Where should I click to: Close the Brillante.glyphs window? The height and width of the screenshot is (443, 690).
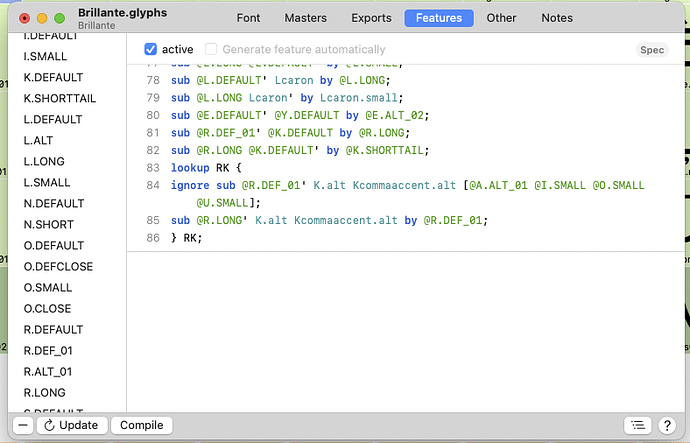tap(25, 18)
